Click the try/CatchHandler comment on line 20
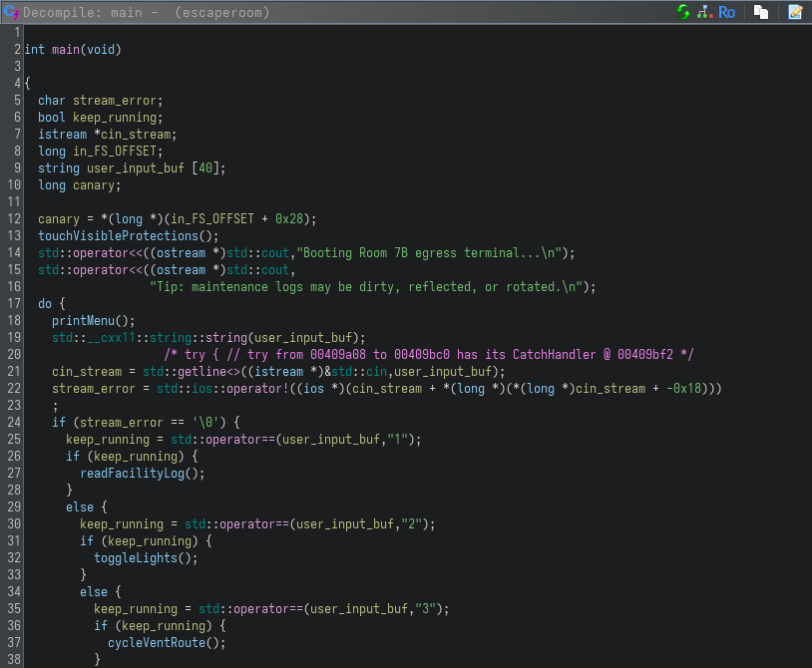The height and width of the screenshot is (668, 812). (x=429, y=354)
